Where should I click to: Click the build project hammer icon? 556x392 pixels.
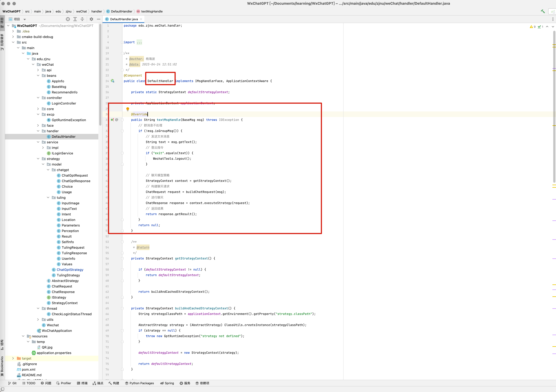click(543, 11)
